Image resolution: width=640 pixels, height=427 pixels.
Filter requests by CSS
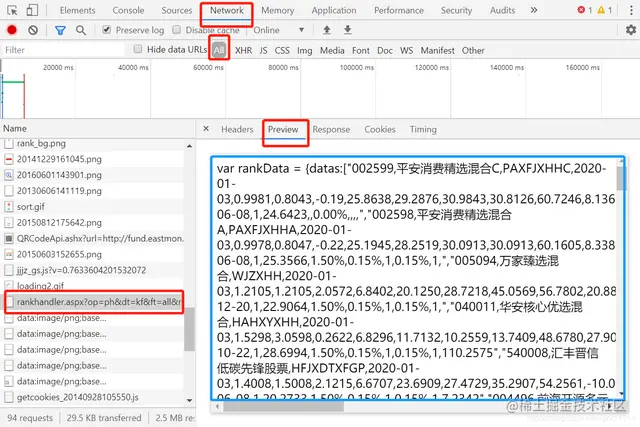point(282,50)
